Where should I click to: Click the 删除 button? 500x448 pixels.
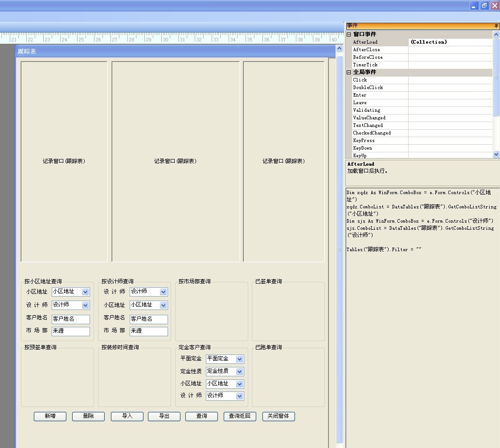click(x=88, y=416)
